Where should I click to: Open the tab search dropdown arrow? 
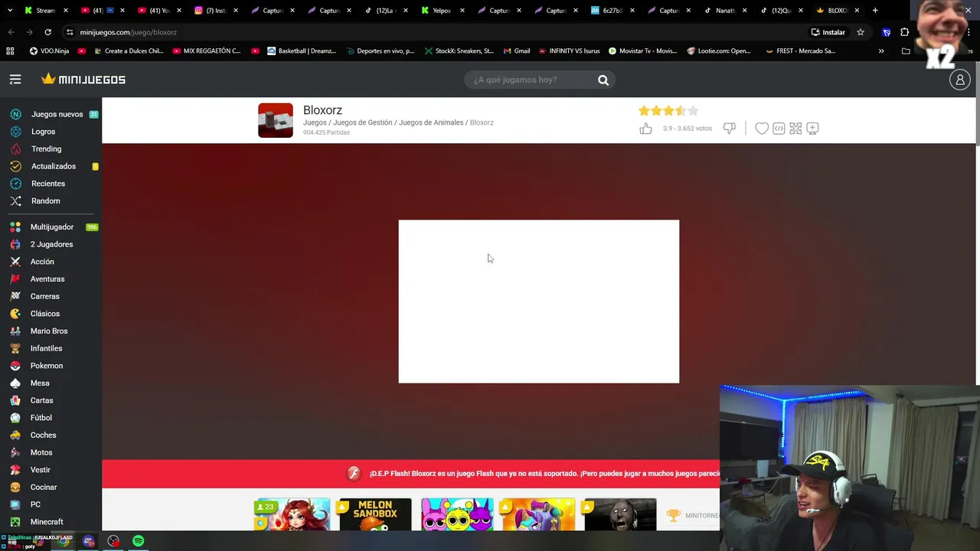click(10, 11)
